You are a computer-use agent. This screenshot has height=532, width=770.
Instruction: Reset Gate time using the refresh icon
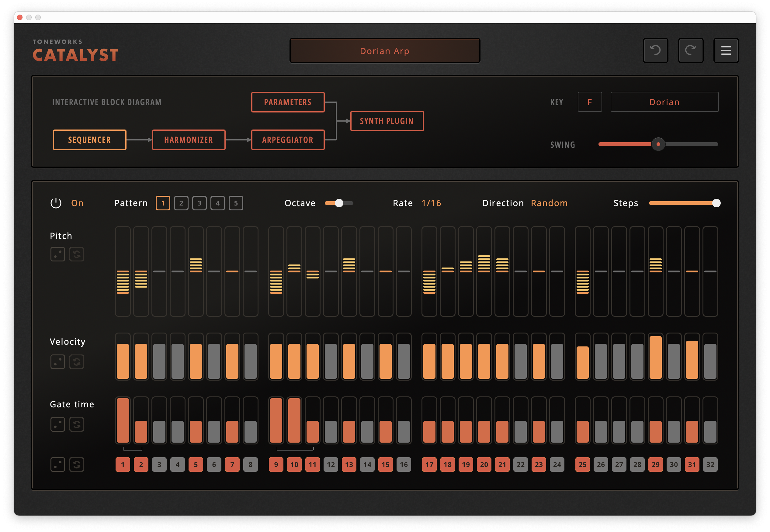(76, 424)
